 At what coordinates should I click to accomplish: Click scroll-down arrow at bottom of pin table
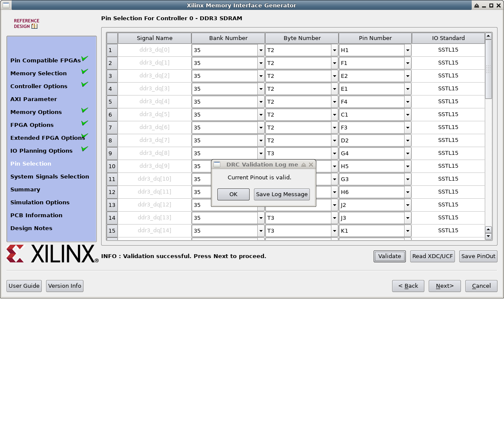[x=489, y=237]
